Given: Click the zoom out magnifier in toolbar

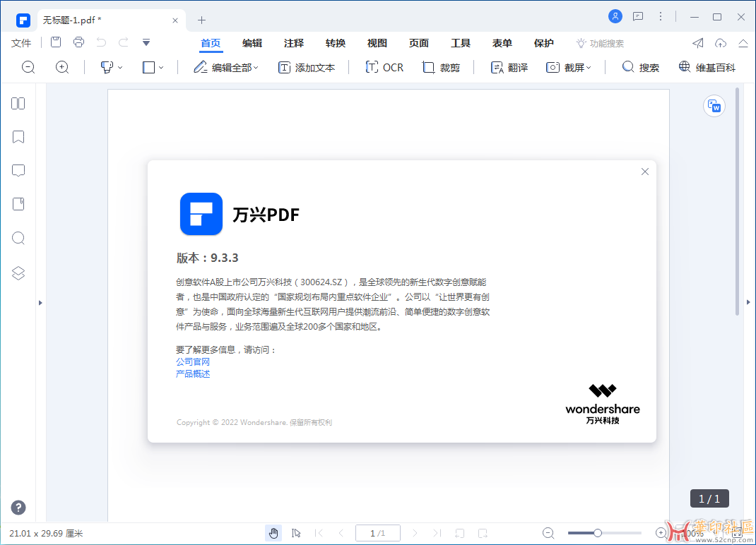Looking at the screenshot, I should 28,68.
